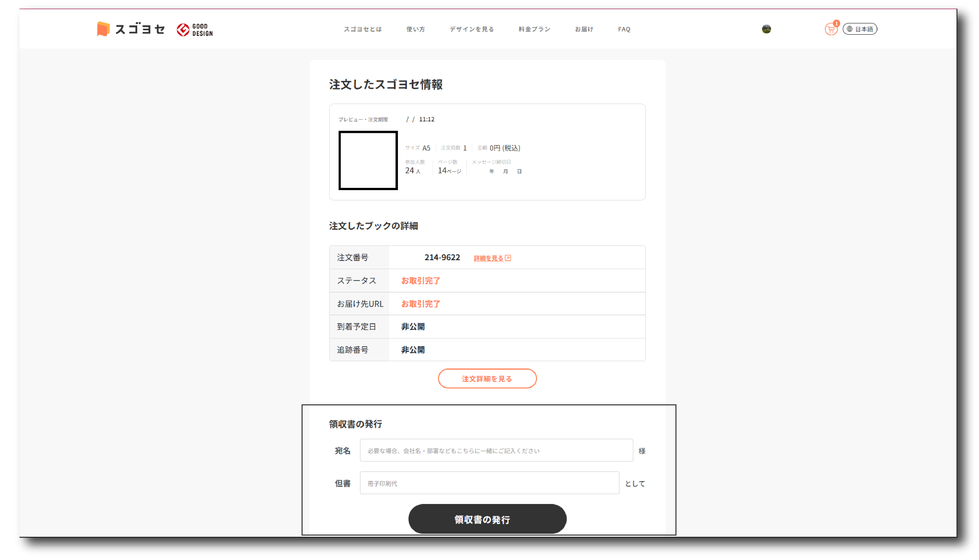Click the external-link icon beside 詳細を見る
This screenshot has width=979, height=560.
pos(508,258)
